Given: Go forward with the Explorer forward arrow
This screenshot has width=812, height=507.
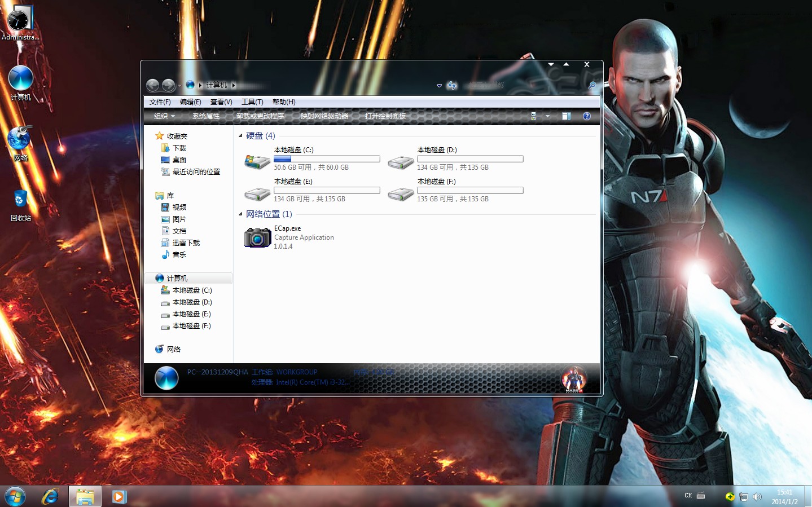Looking at the screenshot, I should pyautogui.click(x=168, y=85).
